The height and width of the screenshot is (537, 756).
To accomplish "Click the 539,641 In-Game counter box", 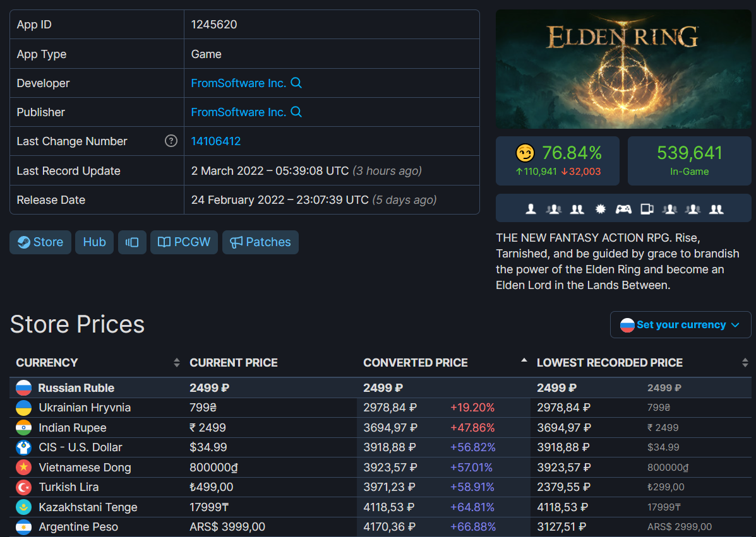I will [x=690, y=161].
